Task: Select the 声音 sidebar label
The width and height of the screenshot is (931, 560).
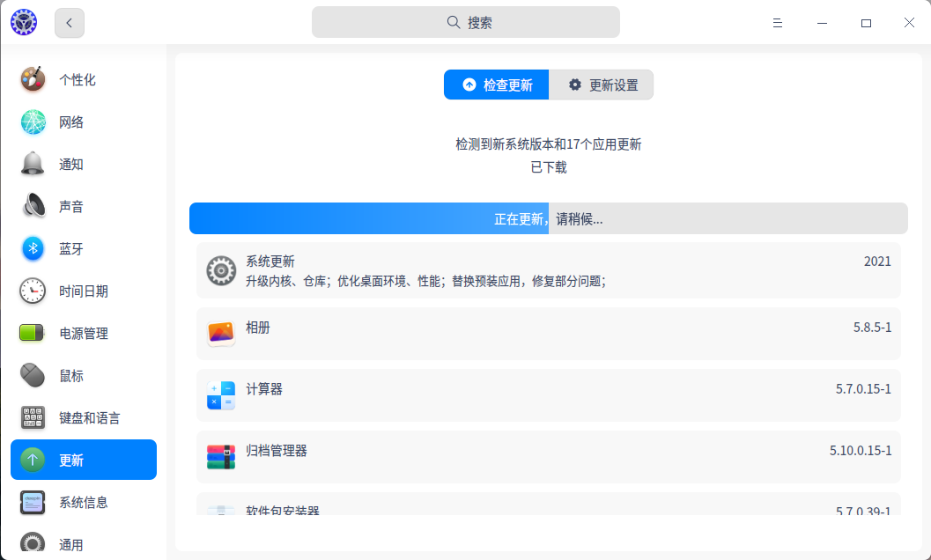Action: (x=71, y=207)
